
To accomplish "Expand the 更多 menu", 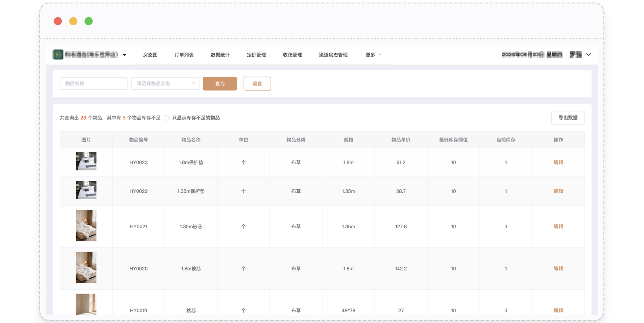I will (374, 55).
